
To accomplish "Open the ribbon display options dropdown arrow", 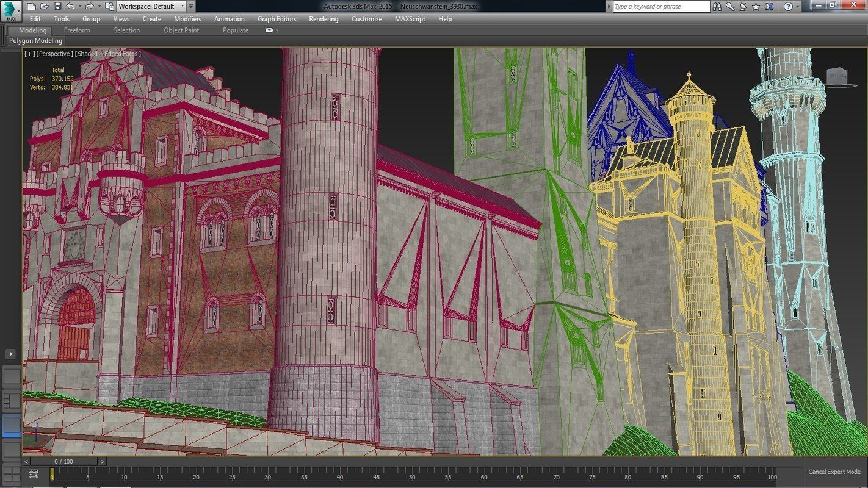I will point(277,30).
